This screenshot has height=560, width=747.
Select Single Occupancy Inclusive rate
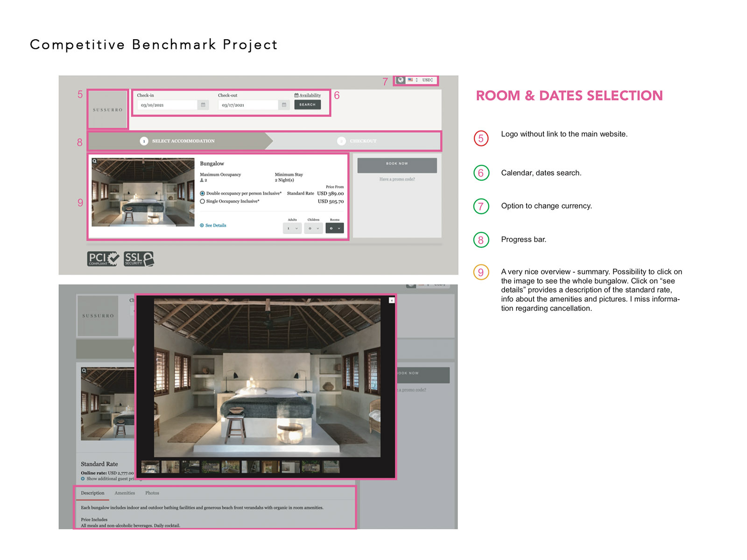[x=202, y=201]
